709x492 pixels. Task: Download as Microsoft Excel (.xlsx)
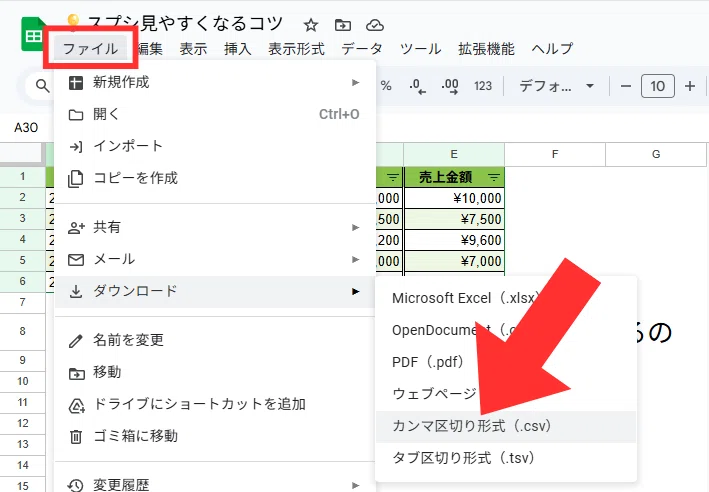(506, 298)
